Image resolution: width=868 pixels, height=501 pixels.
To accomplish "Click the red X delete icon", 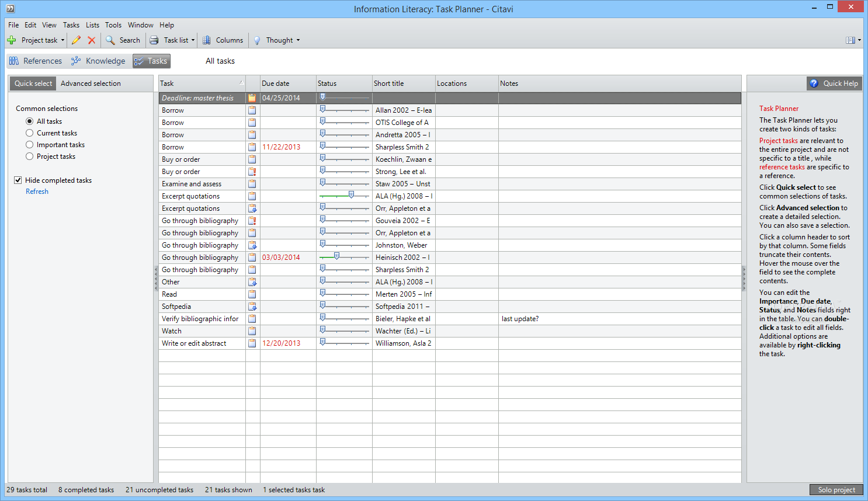I will tap(92, 40).
